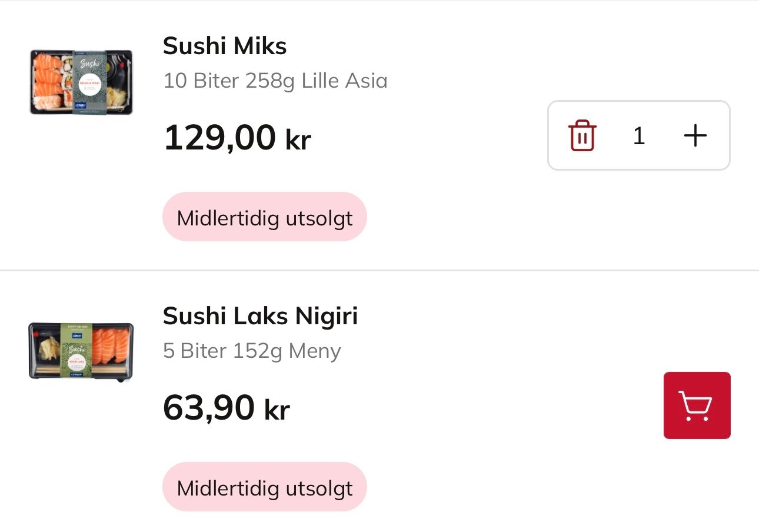The height and width of the screenshot is (532, 759).
Task: Open the Sushi Laks Nigiri product image
Action: pos(81,351)
